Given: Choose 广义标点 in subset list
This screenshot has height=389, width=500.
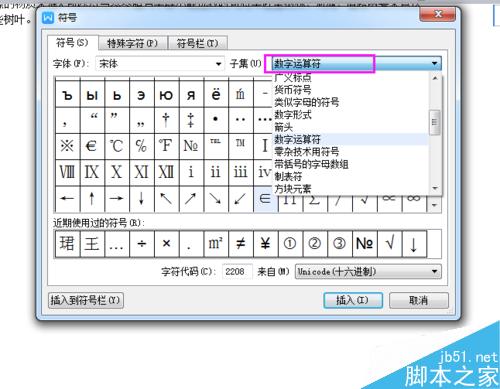Looking at the screenshot, I should tap(350, 77).
